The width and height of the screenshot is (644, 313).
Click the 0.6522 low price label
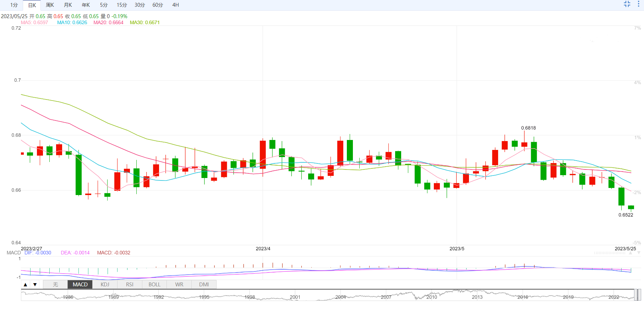point(626,215)
